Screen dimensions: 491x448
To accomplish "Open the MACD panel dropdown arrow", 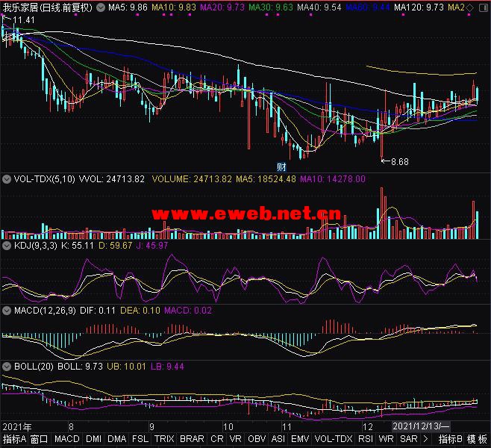I will click(x=7, y=311).
